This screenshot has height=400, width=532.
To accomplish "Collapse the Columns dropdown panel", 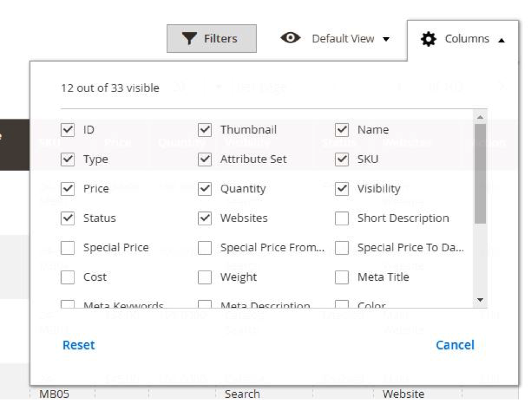I will point(463,39).
